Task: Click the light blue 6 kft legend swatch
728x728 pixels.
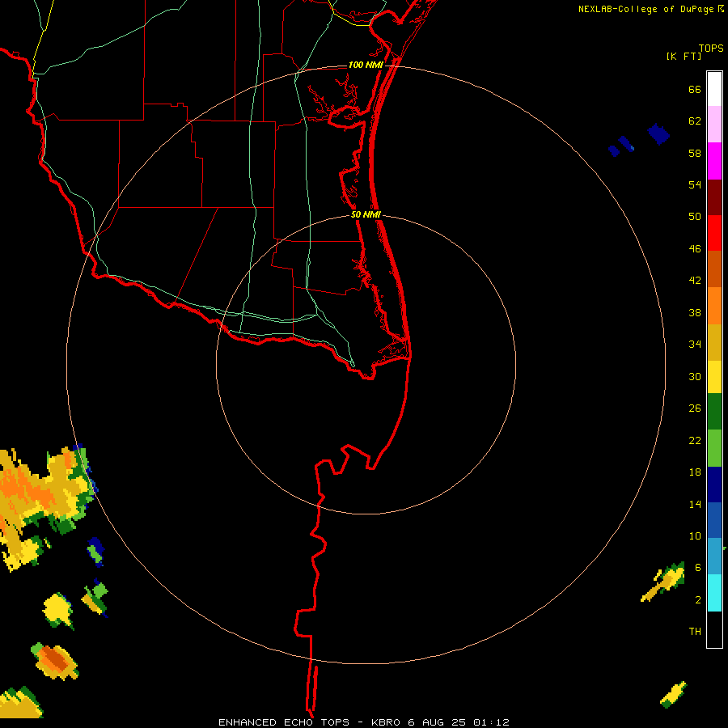Action: (714, 557)
